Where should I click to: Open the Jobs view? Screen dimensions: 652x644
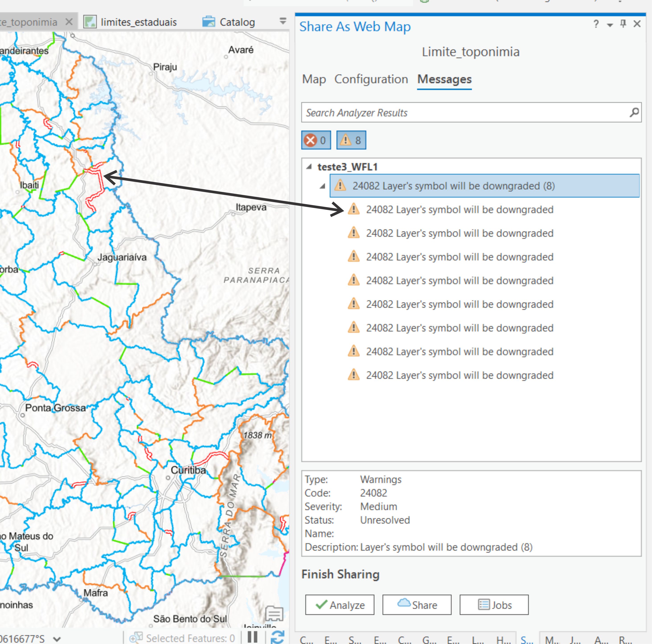pyautogui.click(x=494, y=605)
